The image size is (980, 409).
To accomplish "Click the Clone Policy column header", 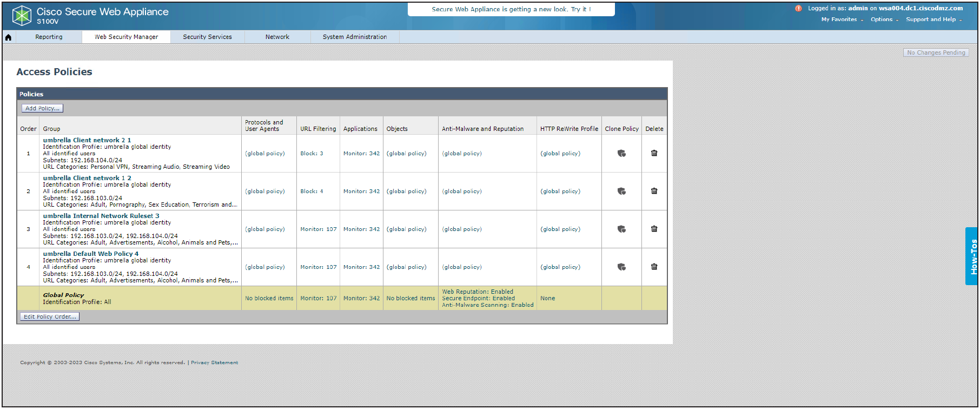I will coord(621,129).
